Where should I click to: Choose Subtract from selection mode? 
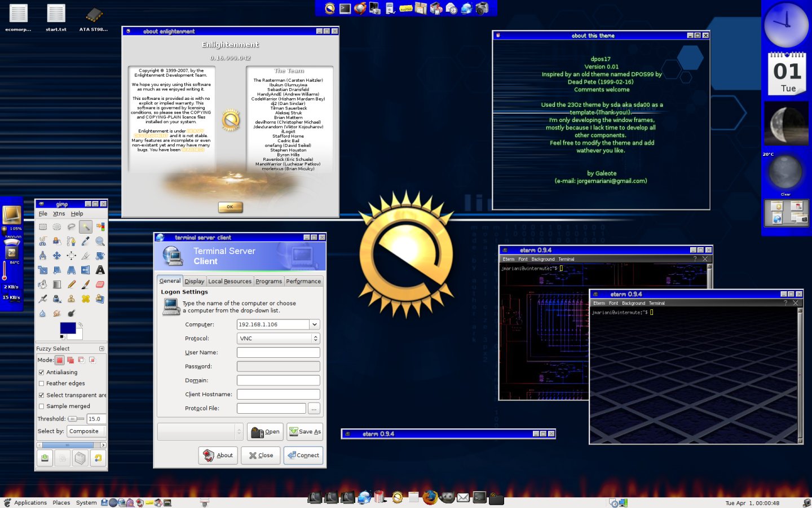pos(81,360)
